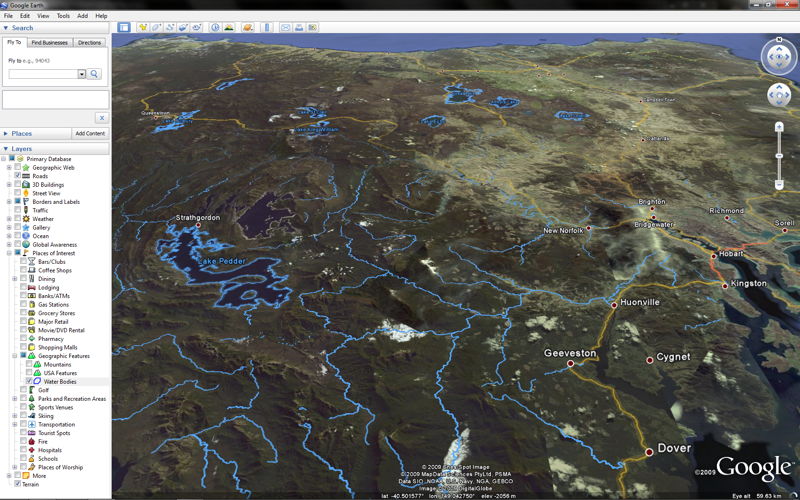This screenshot has width=800, height=500.
Task: Open the planet switcher icon
Action: (247, 27)
